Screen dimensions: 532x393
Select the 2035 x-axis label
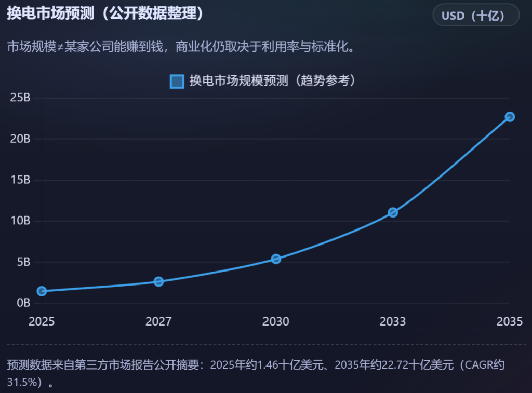click(509, 322)
